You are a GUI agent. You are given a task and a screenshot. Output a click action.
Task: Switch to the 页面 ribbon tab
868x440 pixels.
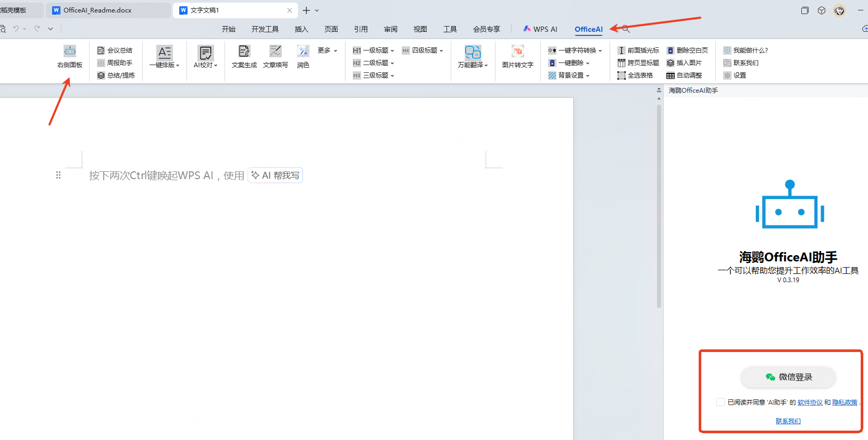[331, 29]
